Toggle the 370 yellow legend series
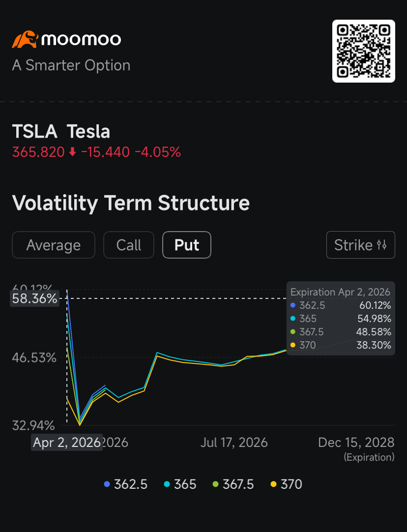This screenshot has height=532, width=407. pyautogui.click(x=286, y=484)
